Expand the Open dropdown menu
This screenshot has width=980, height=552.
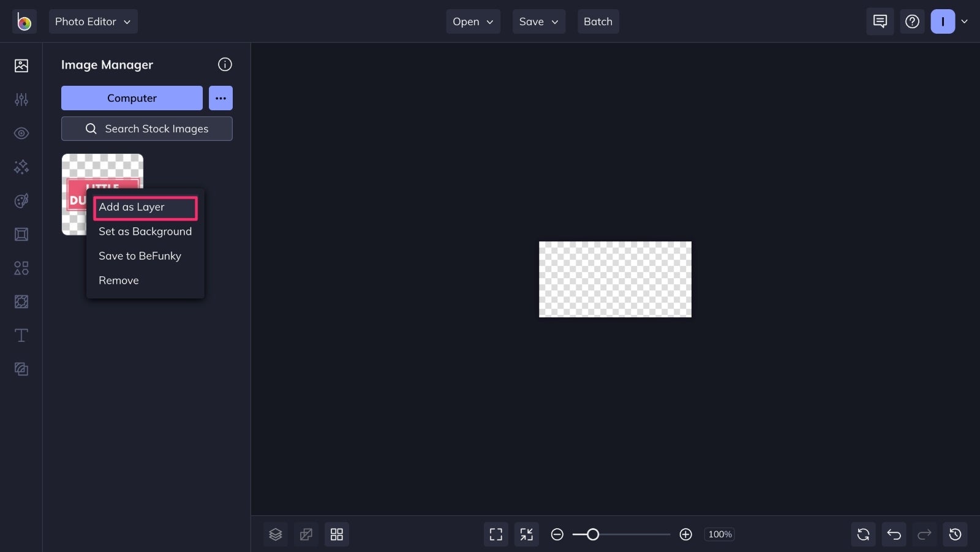coord(473,21)
